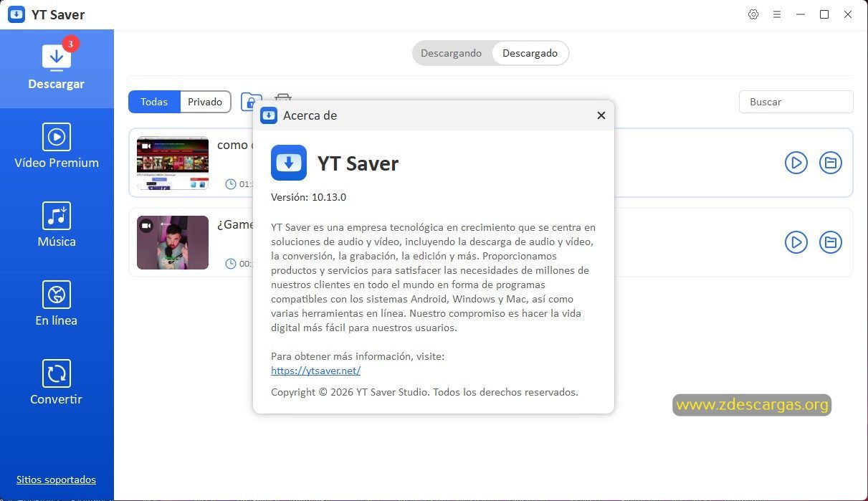Open the En línea browser section
The width and height of the screenshot is (868, 501).
tap(57, 305)
